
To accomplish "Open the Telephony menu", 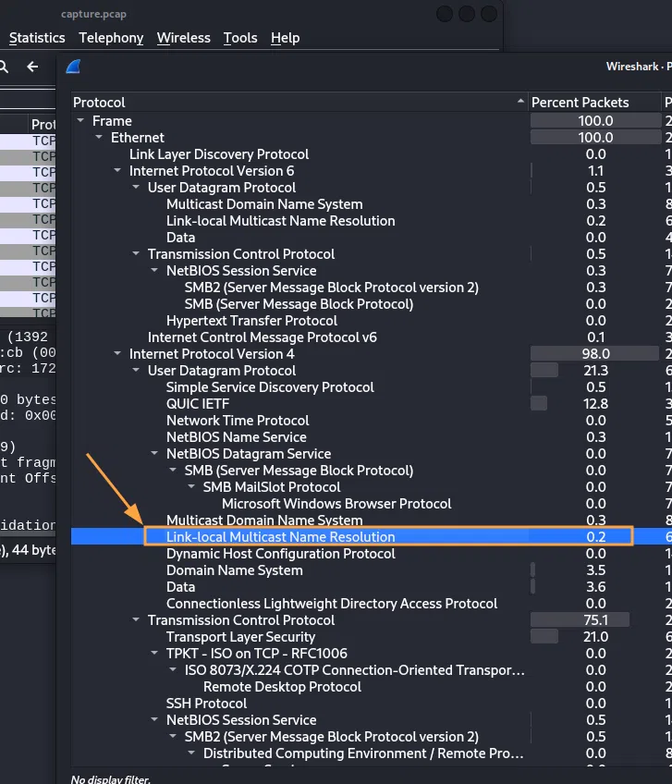I will 111,38.
